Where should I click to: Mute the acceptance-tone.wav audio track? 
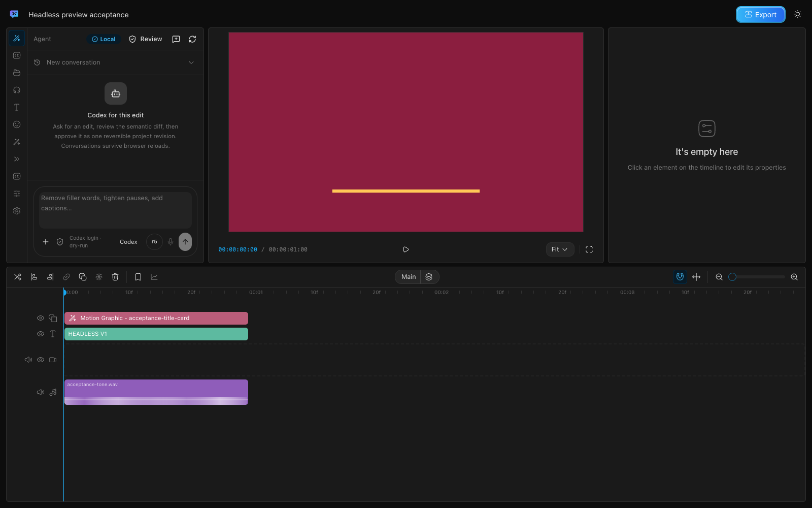pyautogui.click(x=41, y=392)
